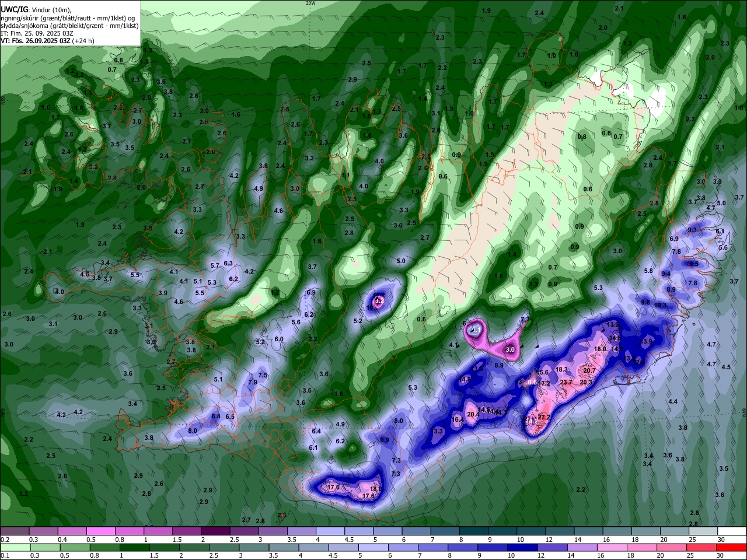Select top legend swatch between 2 and 2.5
The height and width of the screenshot is (560, 747).
pos(215,531)
